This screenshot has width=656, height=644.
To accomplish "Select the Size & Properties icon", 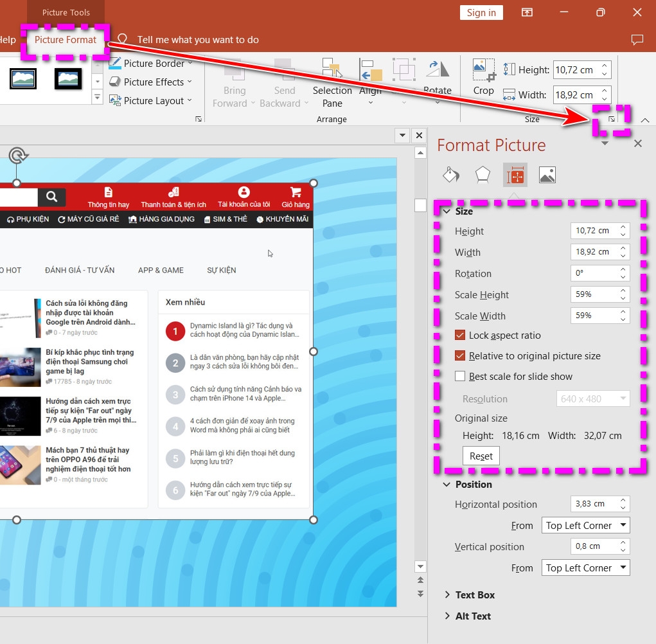I will [x=515, y=174].
